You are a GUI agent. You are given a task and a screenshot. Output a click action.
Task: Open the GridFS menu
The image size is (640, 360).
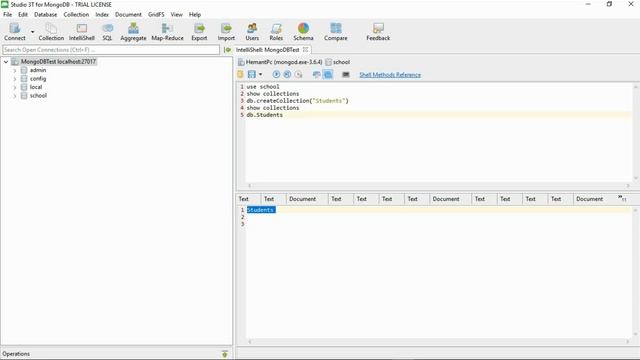pyautogui.click(x=156, y=14)
